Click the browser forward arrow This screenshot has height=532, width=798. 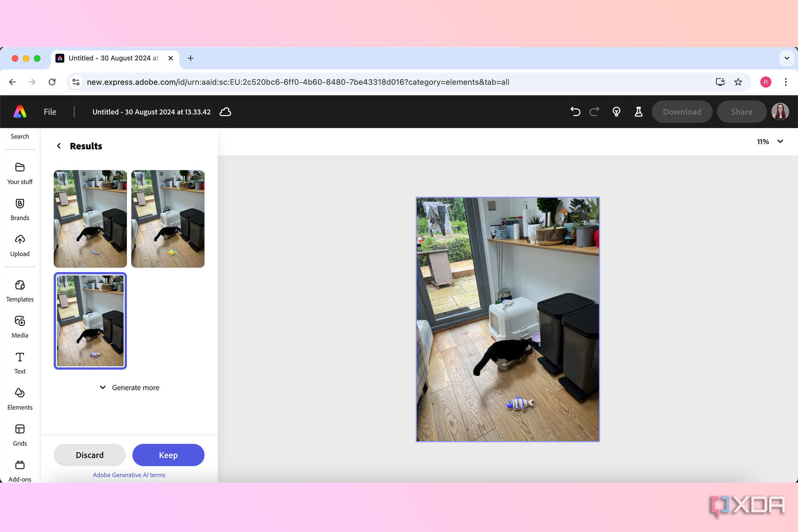pyautogui.click(x=32, y=82)
